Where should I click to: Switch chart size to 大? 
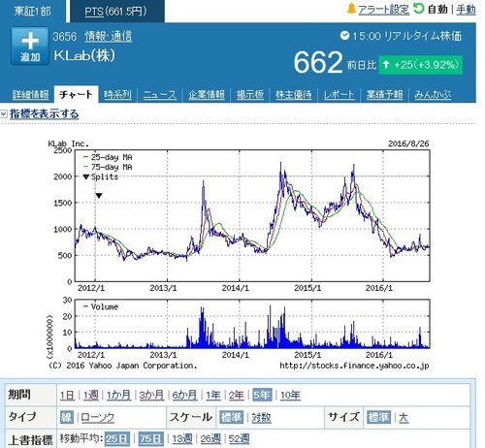tap(404, 418)
